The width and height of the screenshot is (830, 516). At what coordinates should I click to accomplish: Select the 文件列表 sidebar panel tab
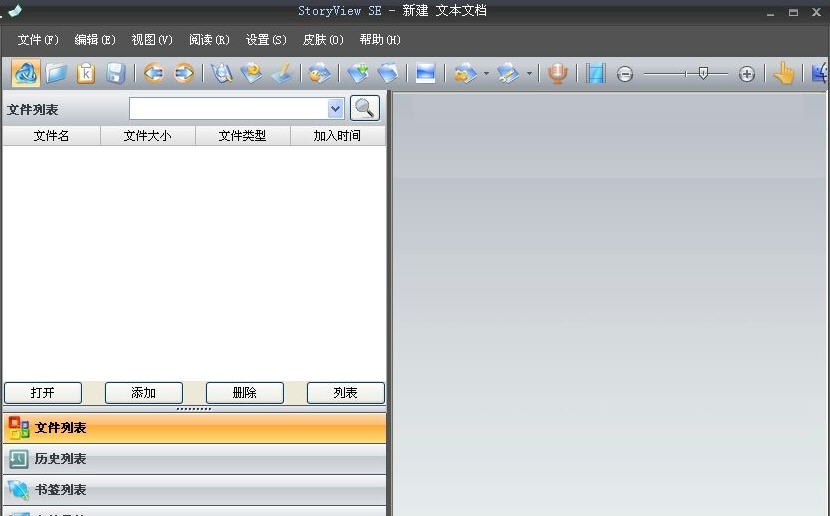coord(194,428)
